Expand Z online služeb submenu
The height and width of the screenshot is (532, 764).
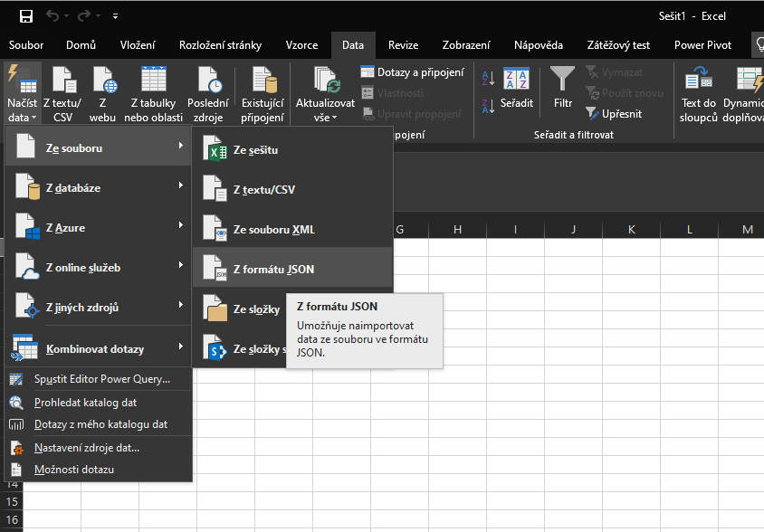[x=99, y=268]
